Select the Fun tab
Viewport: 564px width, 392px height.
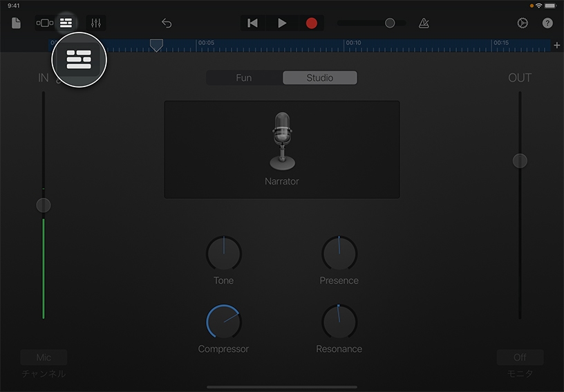[x=244, y=77]
